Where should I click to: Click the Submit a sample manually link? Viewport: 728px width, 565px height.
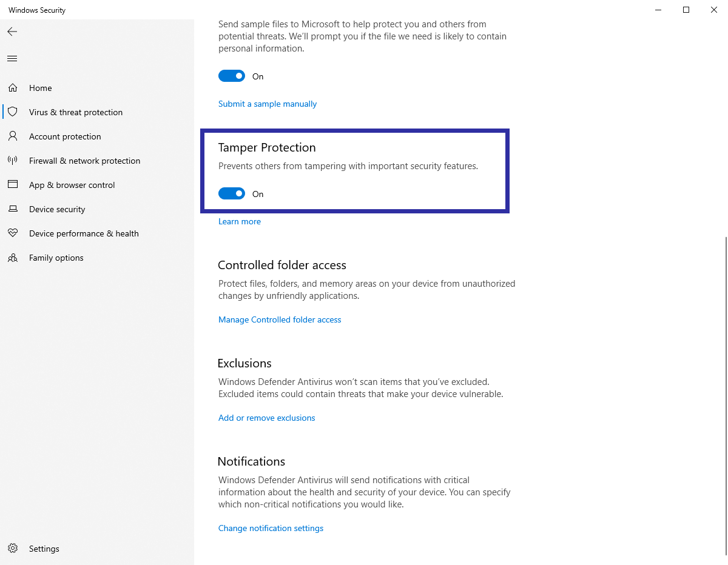[267, 104]
